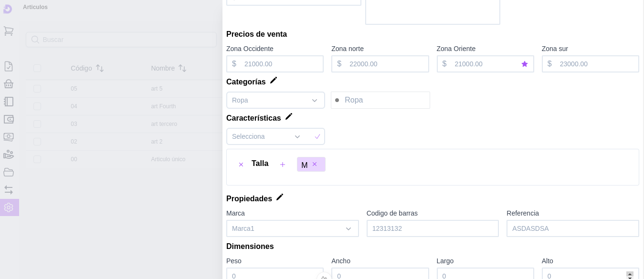This screenshot has height=279, width=644.
Task: Remove the Talla characteristic with its X icon
Action: [x=241, y=165]
